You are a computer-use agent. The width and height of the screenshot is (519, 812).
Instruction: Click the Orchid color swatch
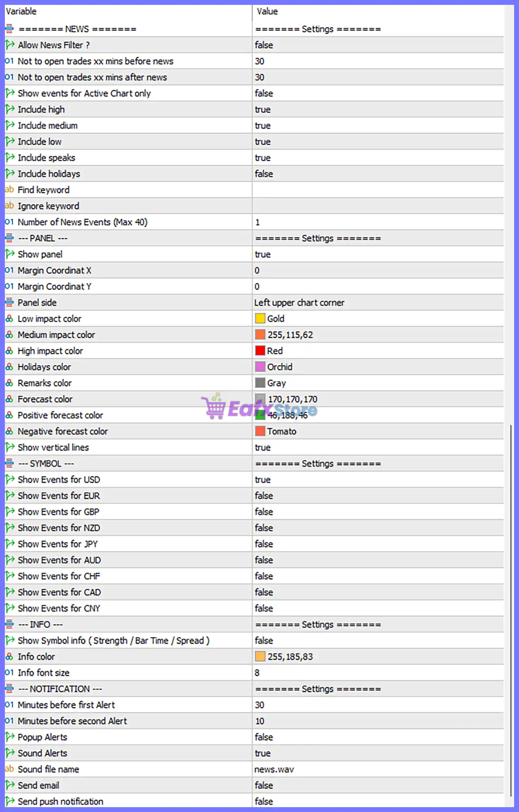[x=260, y=367]
